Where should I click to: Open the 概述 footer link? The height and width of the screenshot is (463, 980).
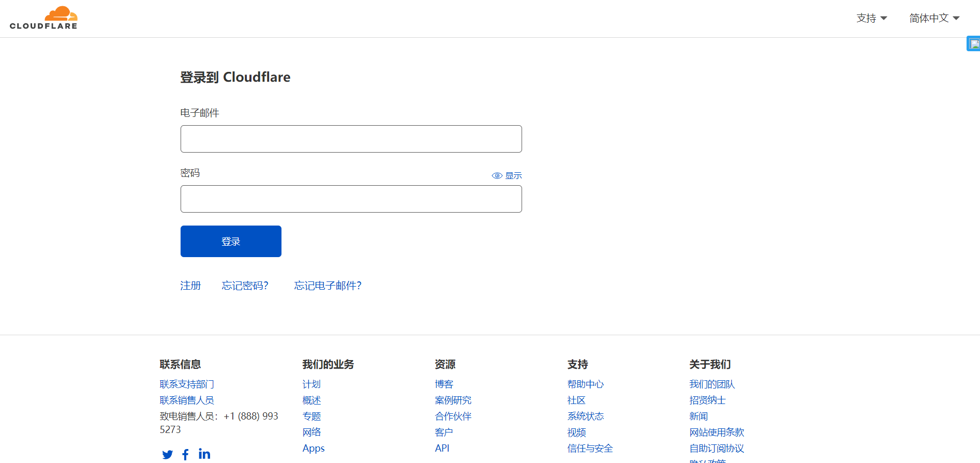coord(311,400)
